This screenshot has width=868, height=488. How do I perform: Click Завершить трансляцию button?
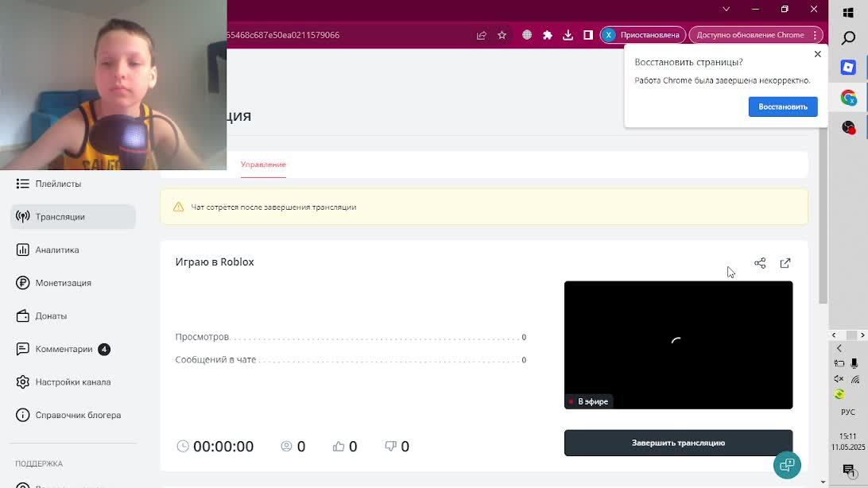click(x=678, y=443)
